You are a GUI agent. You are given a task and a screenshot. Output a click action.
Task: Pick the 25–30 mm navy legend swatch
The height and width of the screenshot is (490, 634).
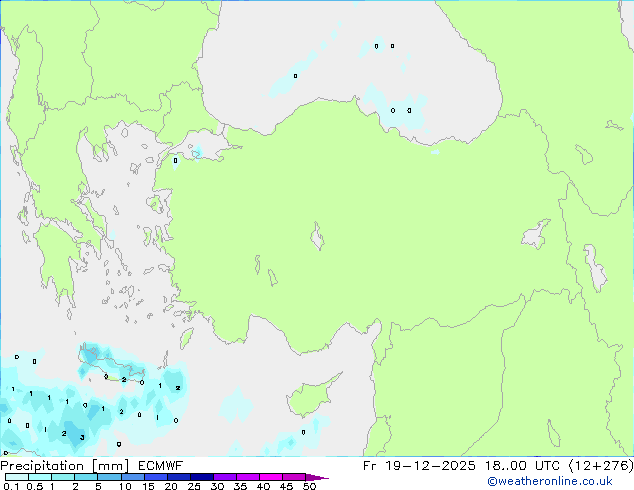(x=202, y=477)
